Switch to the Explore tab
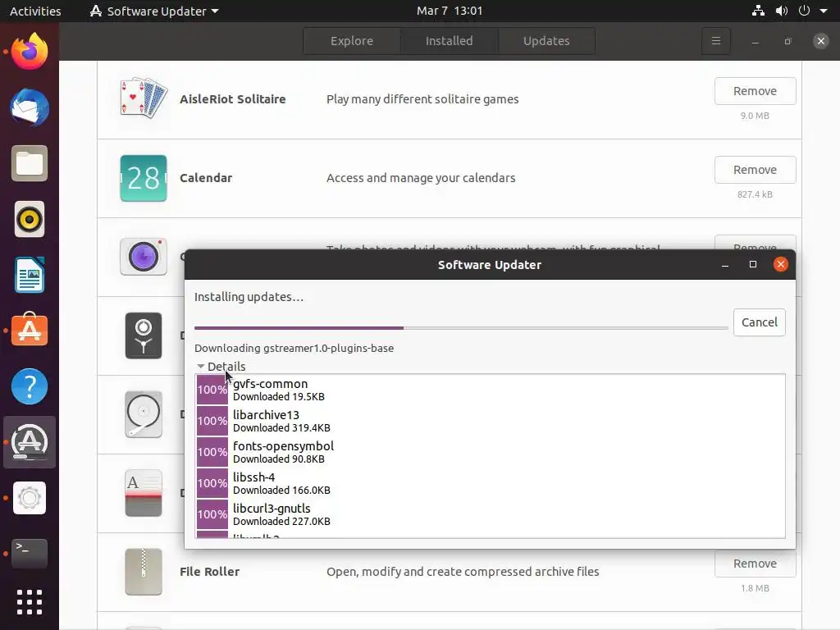Image resolution: width=840 pixels, height=630 pixels. (351, 41)
